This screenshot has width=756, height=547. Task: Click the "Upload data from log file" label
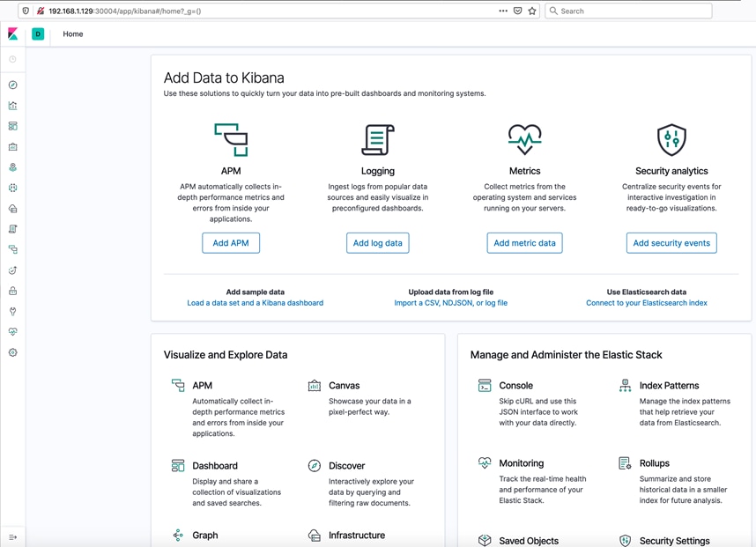[451, 292]
